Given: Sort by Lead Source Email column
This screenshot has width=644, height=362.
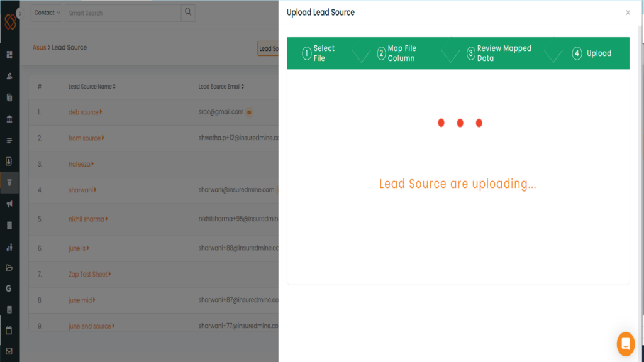Looking at the screenshot, I should [x=221, y=87].
